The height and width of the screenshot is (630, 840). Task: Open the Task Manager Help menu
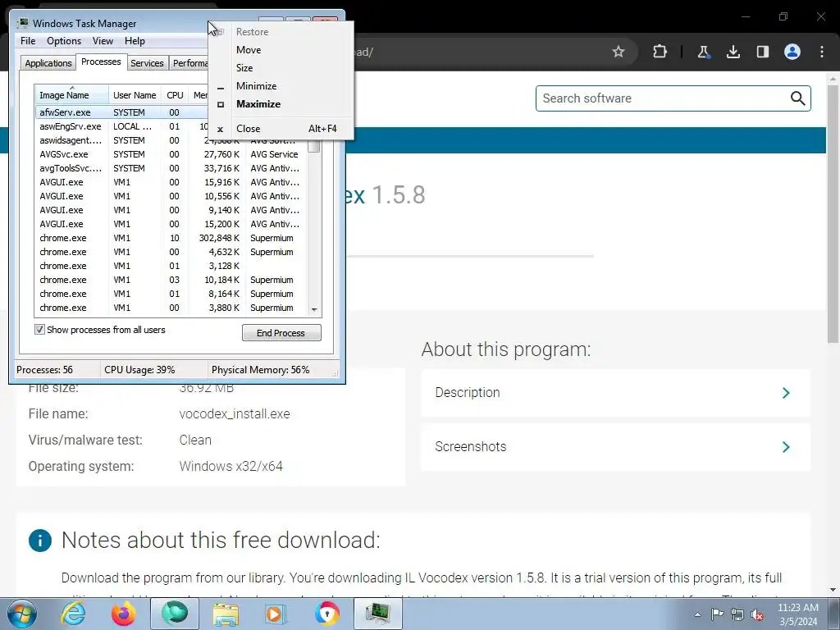tap(135, 41)
